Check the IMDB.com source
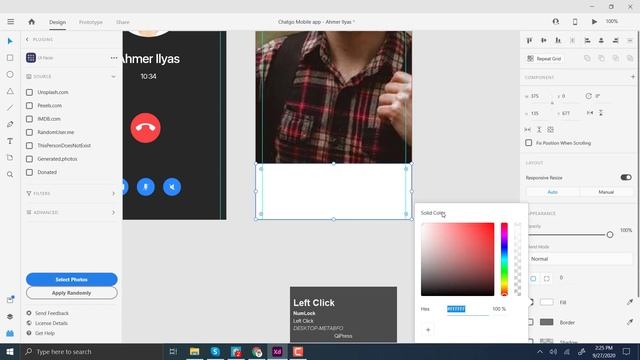640x360 pixels. (x=29, y=119)
